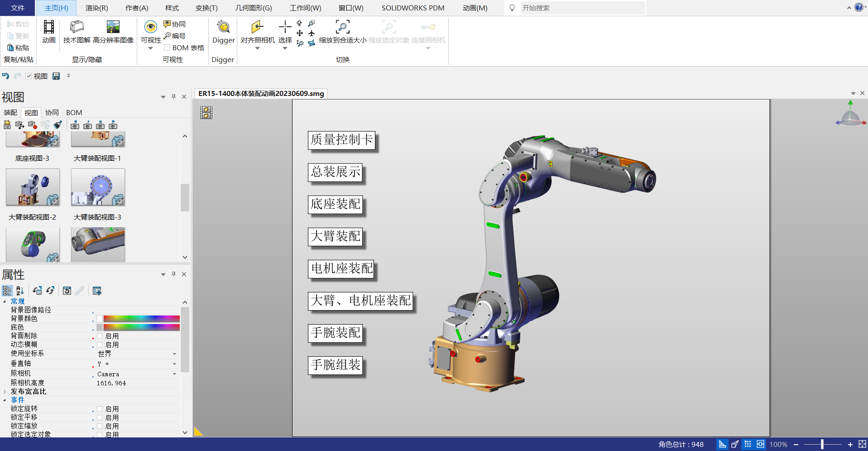This screenshot has width=868, height=451.
Task: Open the 渲染(R) ribbon tab
Action: tap(96, 8)
